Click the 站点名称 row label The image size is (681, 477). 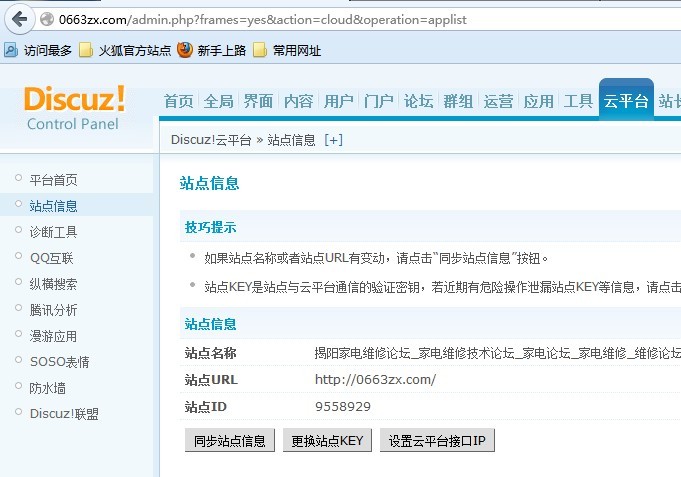pos(211,353)
